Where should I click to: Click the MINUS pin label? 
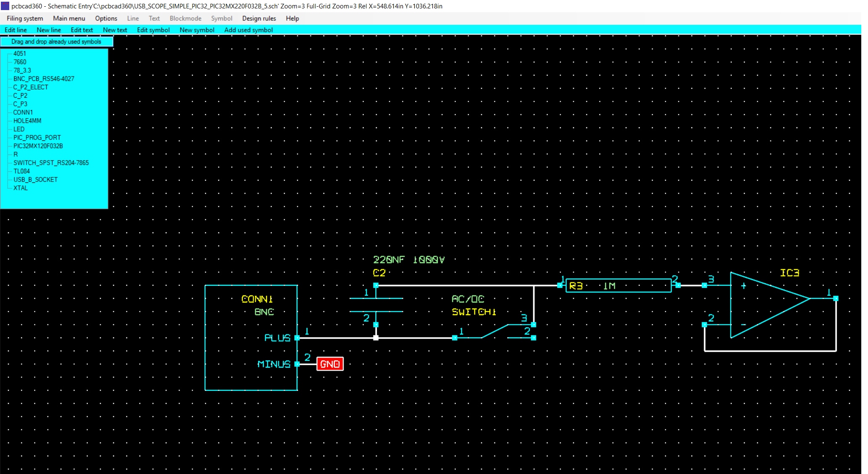[274, 364]
